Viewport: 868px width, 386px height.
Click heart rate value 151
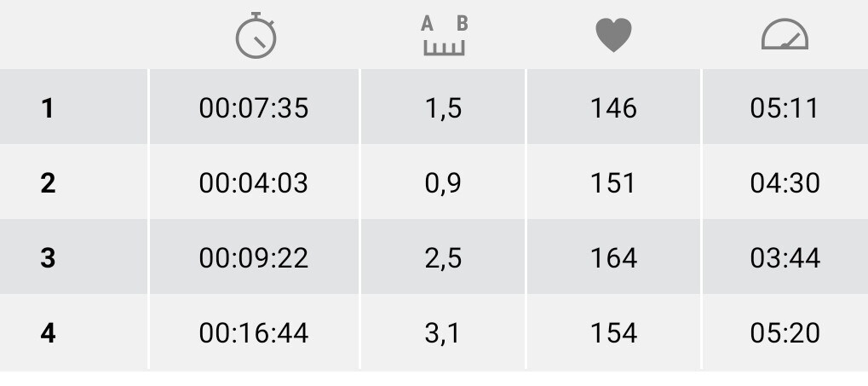point(613,183)
